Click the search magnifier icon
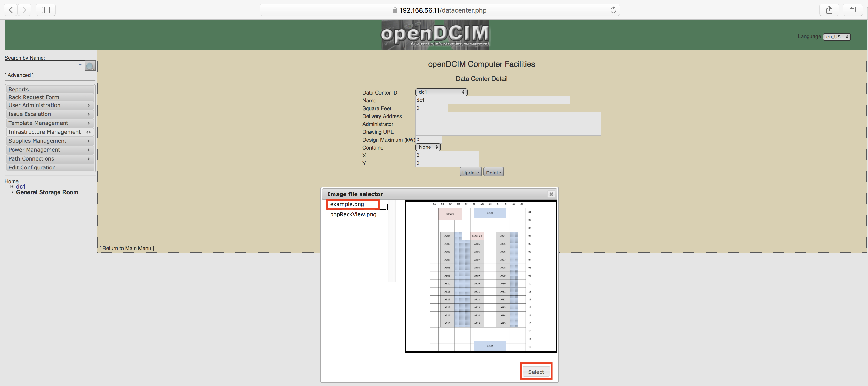The image size is (868, 386). tap(90, 66)
